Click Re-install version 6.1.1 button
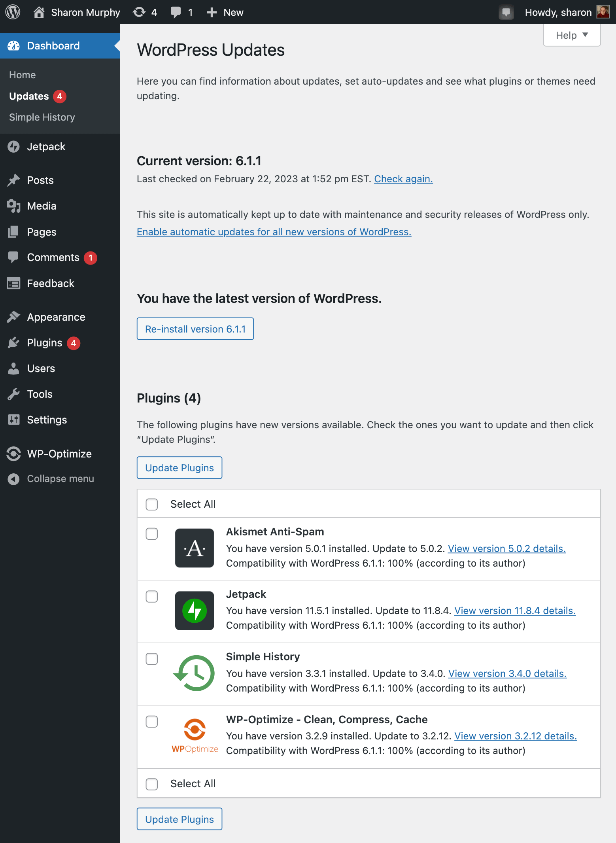 [x=195, y=329]
